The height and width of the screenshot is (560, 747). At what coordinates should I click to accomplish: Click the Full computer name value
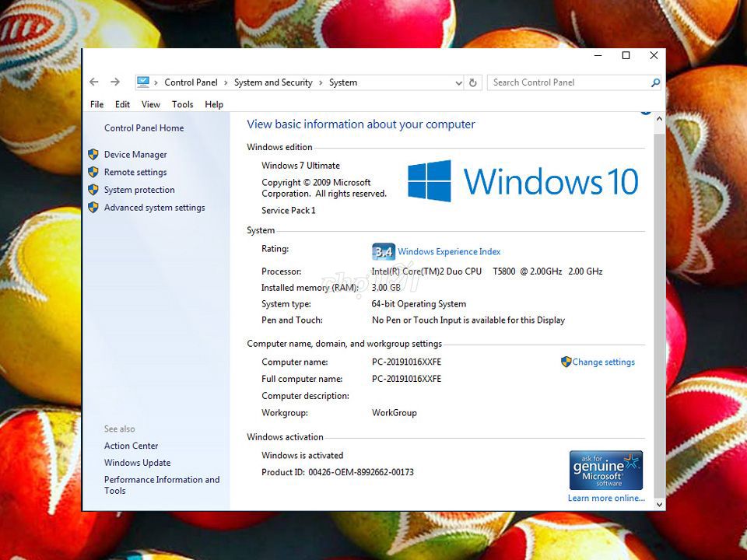(x=406, y=379)
